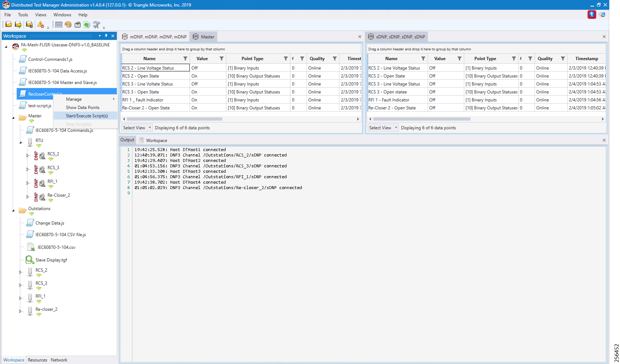The width and height of the screenshot is (620, 364).
Task: Open the hammer and wrench tools icon
Action: coord(96,24)
